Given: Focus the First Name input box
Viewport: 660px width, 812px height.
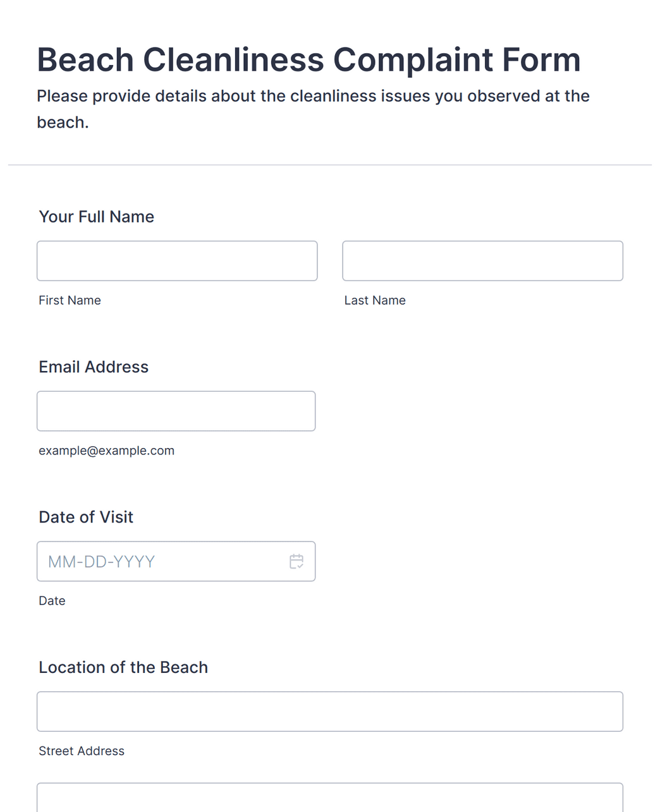Looking at the screenshot, I should pos(177,261).
